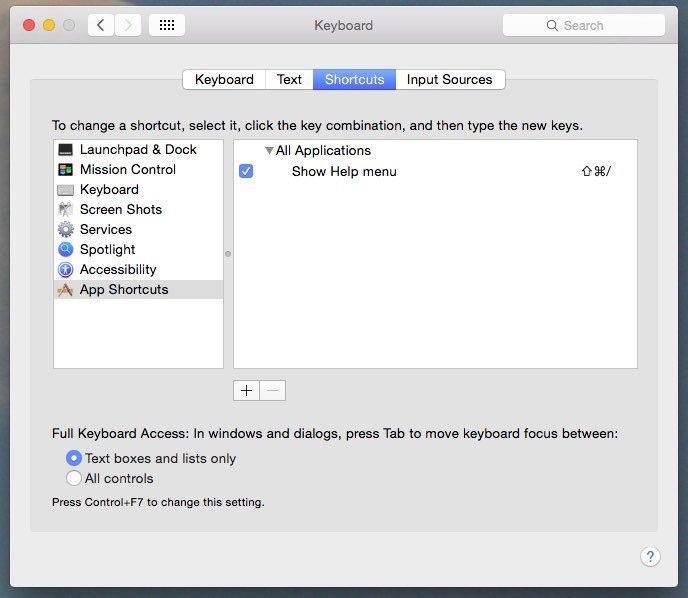
Task: Open the Input Sources tab
Action: pyautogui.click(x=450, y=79)
